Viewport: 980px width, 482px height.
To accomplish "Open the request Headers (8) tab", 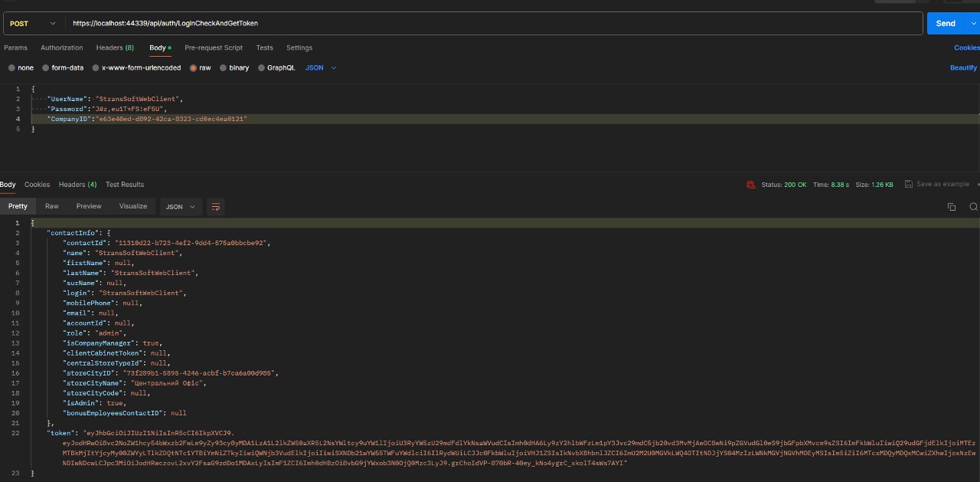I will 115,48.
